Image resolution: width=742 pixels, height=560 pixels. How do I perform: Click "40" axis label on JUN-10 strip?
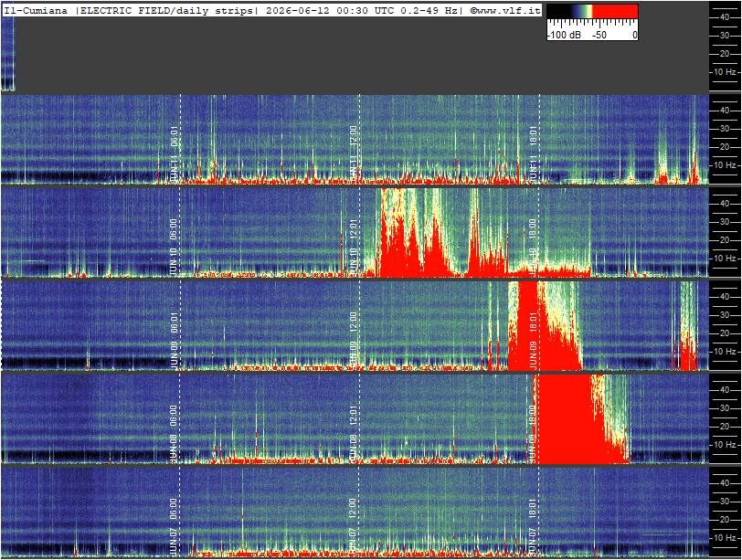pyautogui.click(x=725, y=204)
